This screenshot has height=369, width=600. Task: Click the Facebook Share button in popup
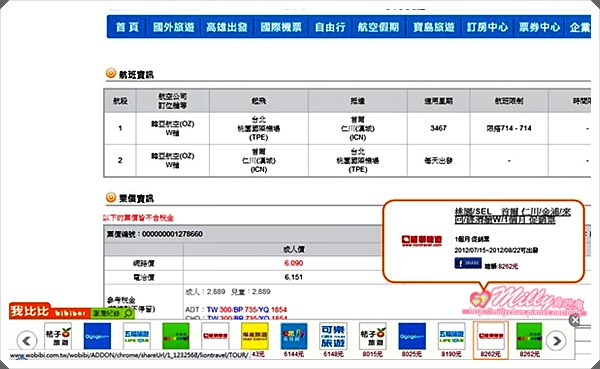point(468,263)
